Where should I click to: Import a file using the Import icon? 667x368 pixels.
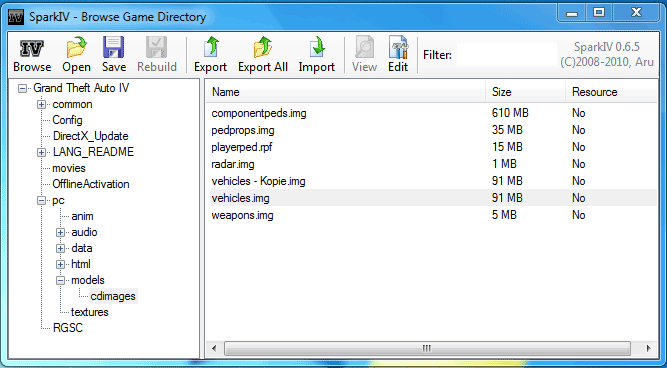pos(316,47)
